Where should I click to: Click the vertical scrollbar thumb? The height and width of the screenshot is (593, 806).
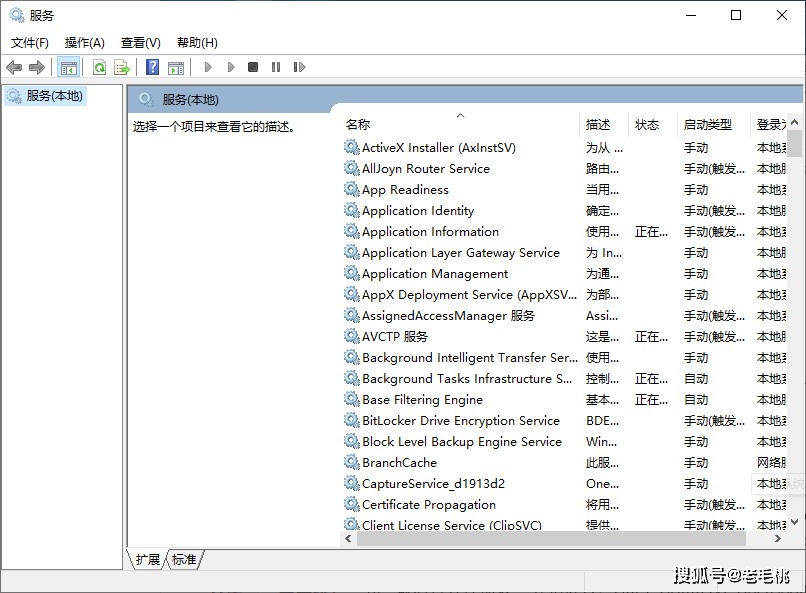pyautogui.click(x=795, y=143)
